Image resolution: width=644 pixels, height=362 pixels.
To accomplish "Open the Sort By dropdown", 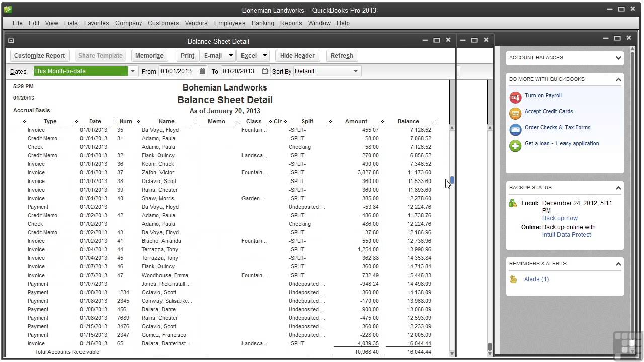I will point(355,71).
